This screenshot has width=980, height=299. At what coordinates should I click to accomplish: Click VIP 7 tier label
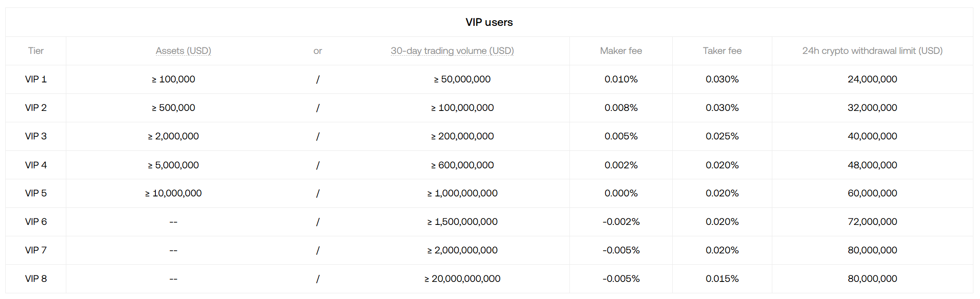tap(36, 250)
